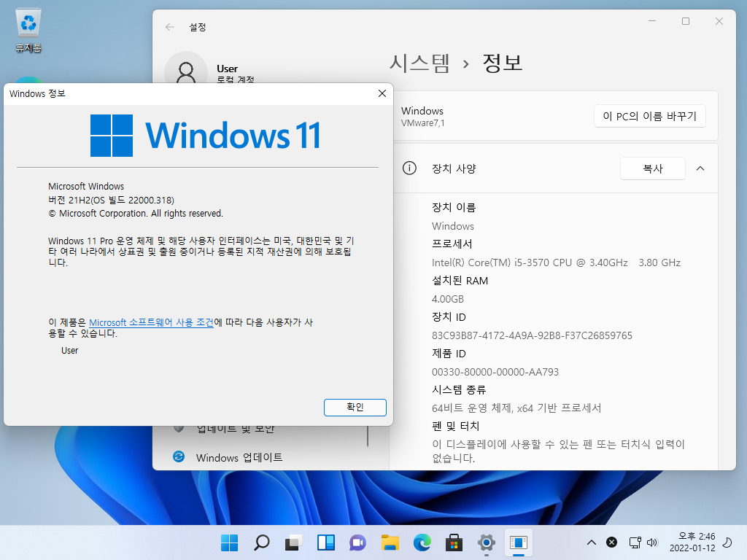
Task: Open taskbar Search magnifier icon
Action: 262,542
